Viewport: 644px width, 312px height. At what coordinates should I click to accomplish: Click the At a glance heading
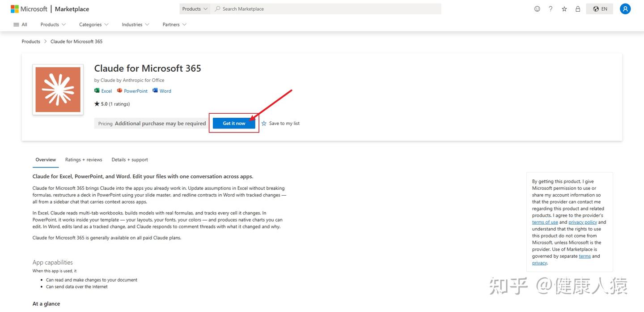point(46,304)
